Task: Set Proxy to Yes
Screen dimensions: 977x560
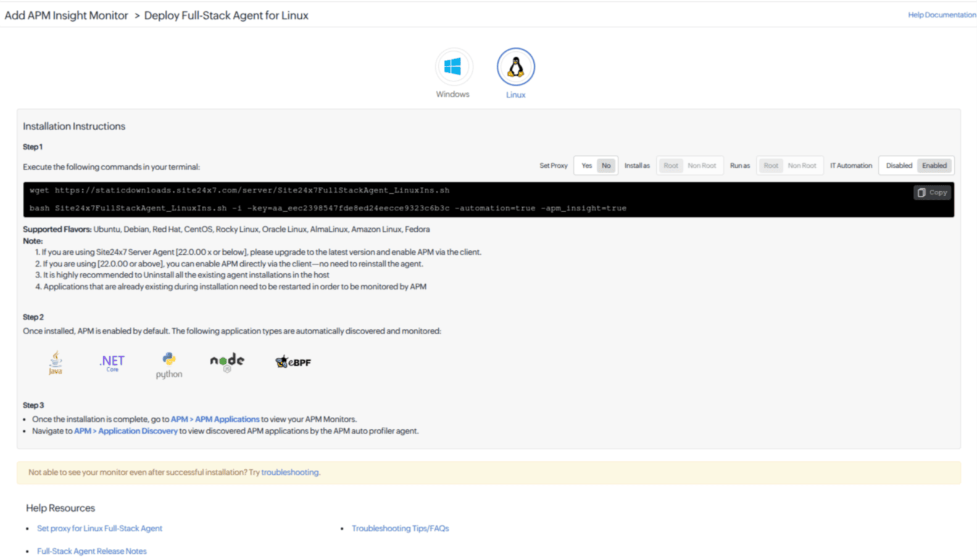Action: coord(586,165)
